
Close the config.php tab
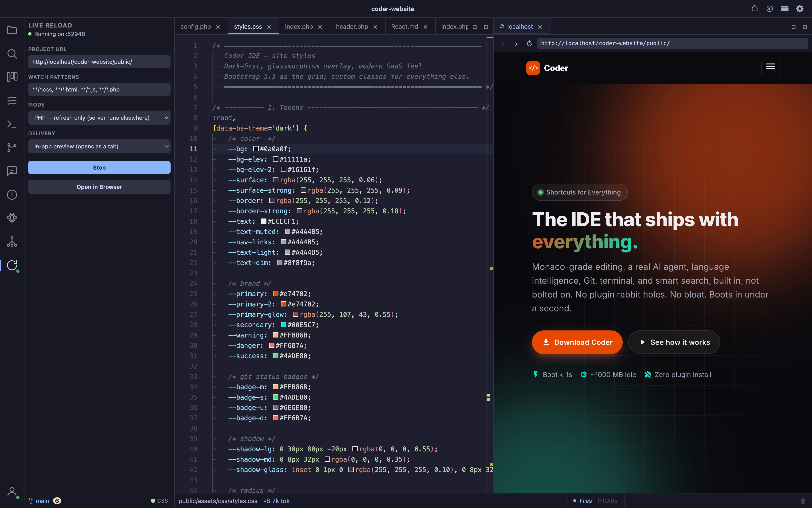tap(218, 27)
